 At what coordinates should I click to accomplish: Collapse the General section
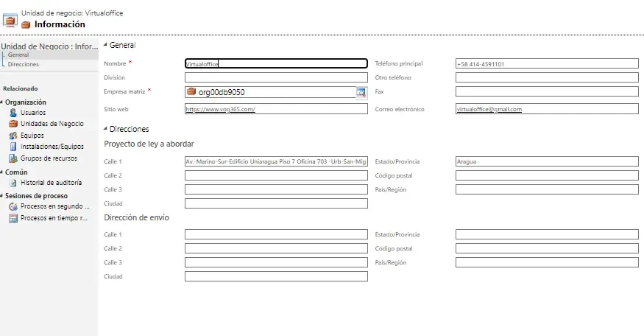coord(105,46)
